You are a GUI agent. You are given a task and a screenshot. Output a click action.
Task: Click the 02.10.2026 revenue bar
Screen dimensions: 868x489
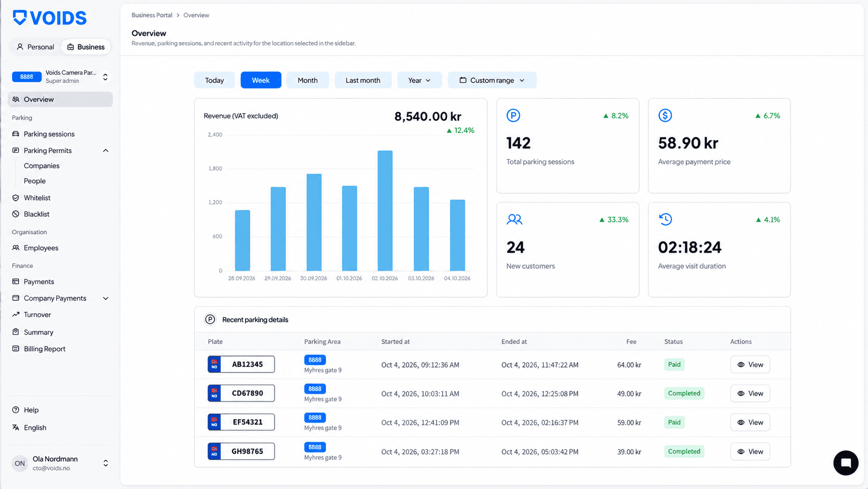point(385,210)
